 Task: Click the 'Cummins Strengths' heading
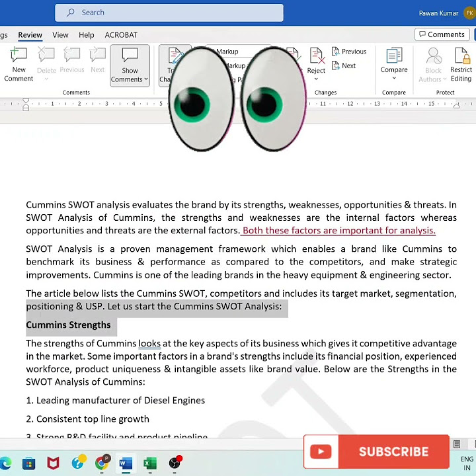click(x=68, y=325)
